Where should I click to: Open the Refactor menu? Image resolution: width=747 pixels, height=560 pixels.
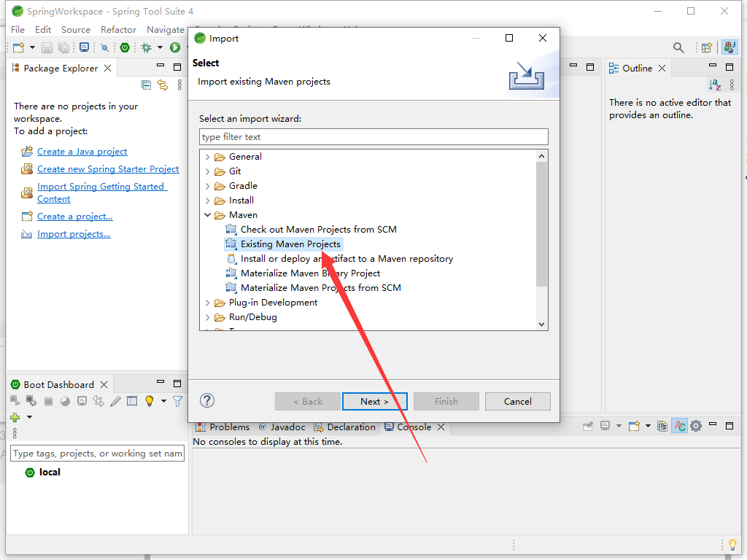point(118,29)
